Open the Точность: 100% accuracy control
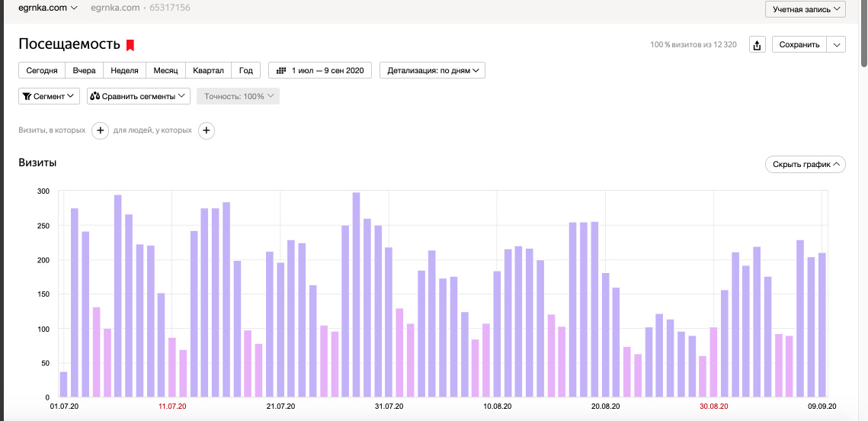Image resolution: width=868 pixels, height=421 pixels. [239, 97]
